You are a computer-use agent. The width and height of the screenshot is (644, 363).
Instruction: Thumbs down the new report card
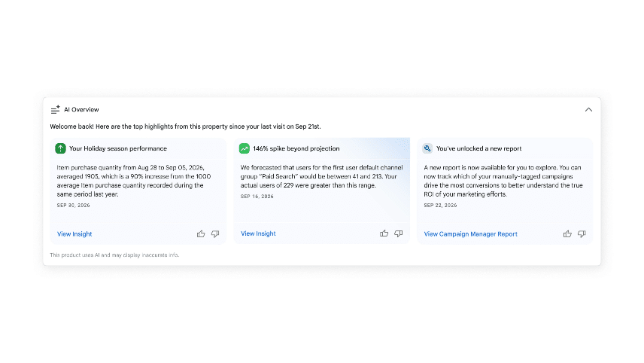(582, 234)
